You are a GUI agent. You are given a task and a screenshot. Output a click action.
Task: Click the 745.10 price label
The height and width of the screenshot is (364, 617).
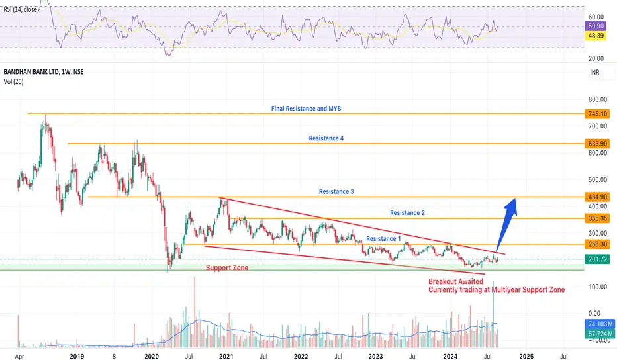click(597, 114)
